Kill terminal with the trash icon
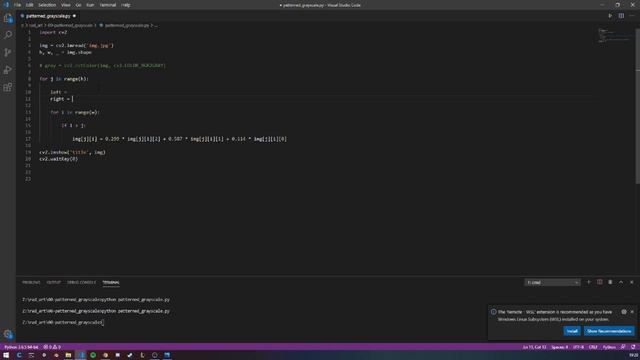 [x=610, y=282]
